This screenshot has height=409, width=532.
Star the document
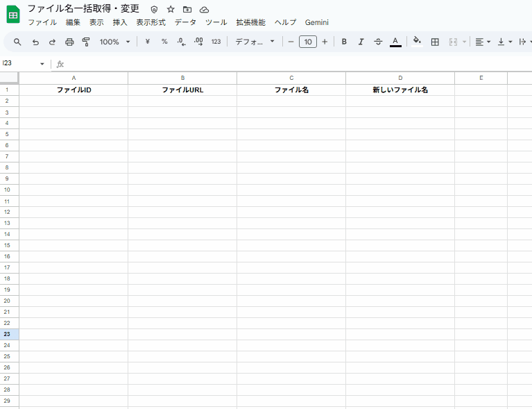[171, 9]
